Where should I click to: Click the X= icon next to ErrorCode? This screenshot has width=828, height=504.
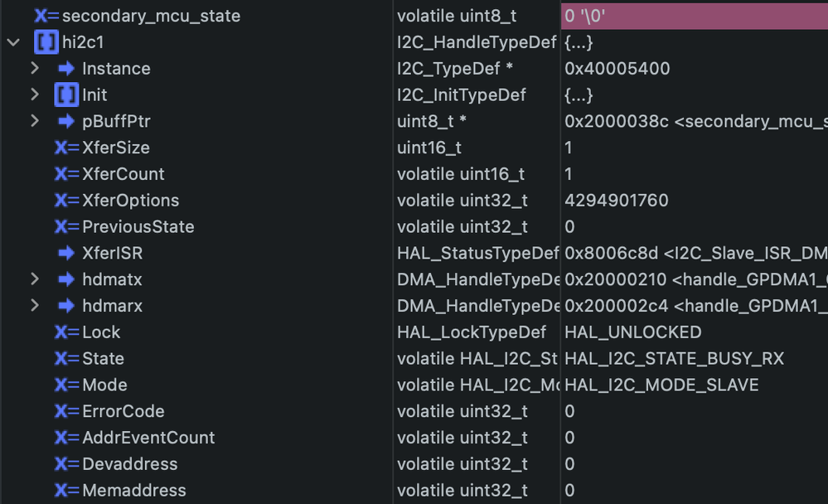(65, 411)
